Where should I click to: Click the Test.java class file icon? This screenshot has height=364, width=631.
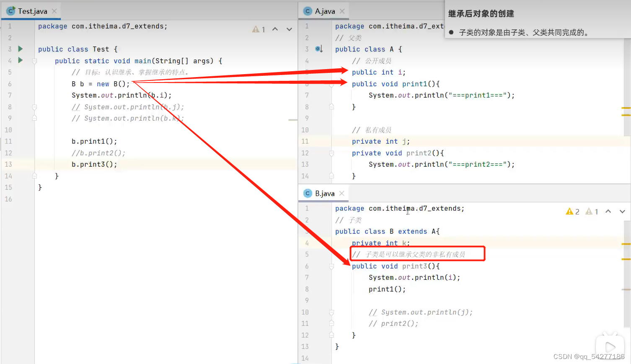click(10, 11)
